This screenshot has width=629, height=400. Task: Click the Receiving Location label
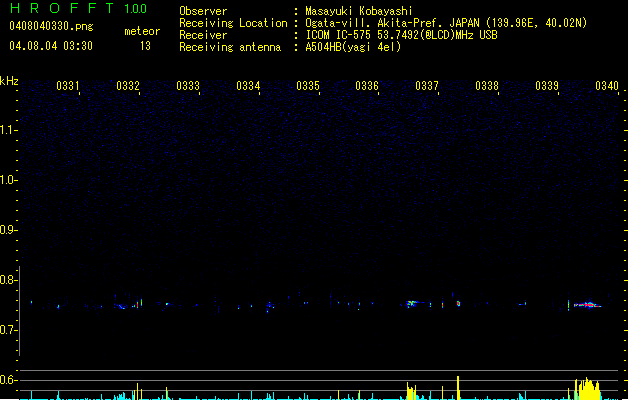[233, 23]
